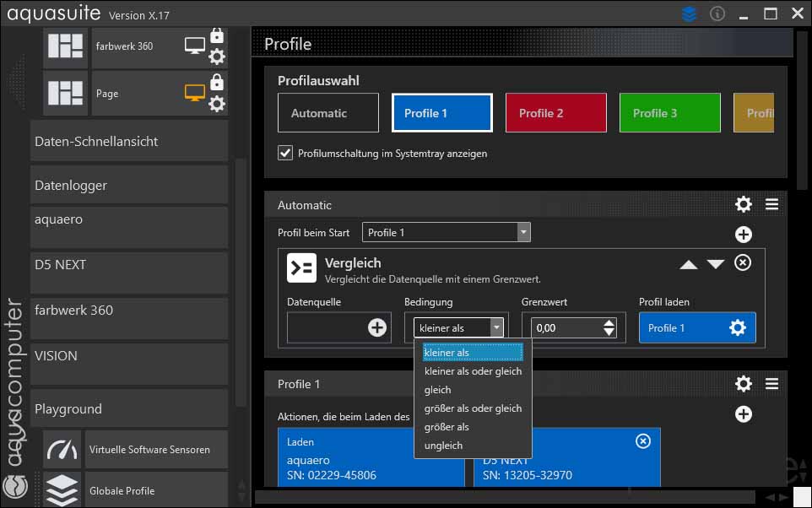Open settings gear of the Automatic section
Image resolution: width=812 pixels, height=508 pixels.
click(743, 204)
